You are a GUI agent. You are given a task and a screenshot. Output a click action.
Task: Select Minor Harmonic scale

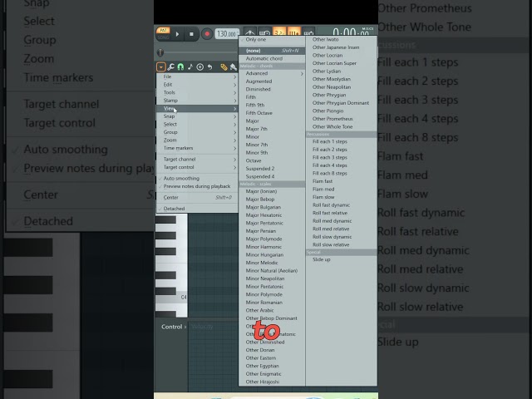click(x=272, y=247)
